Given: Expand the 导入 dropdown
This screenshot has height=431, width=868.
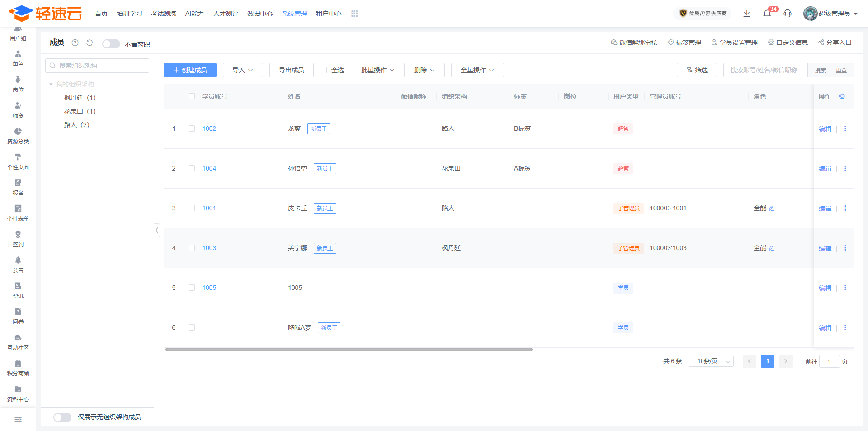Looking at the screenshot, I should pos(243,70).
